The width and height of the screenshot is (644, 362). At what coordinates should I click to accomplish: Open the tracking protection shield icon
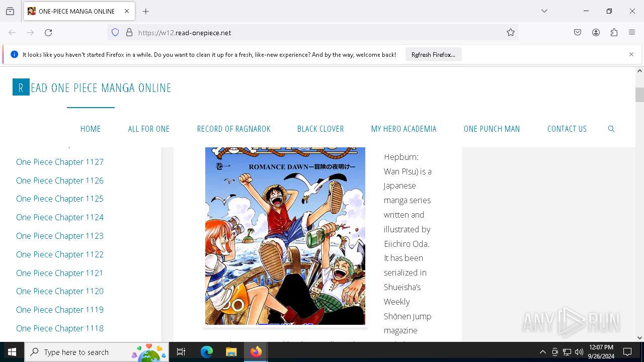pyautogui.click(x=115, y=33)
